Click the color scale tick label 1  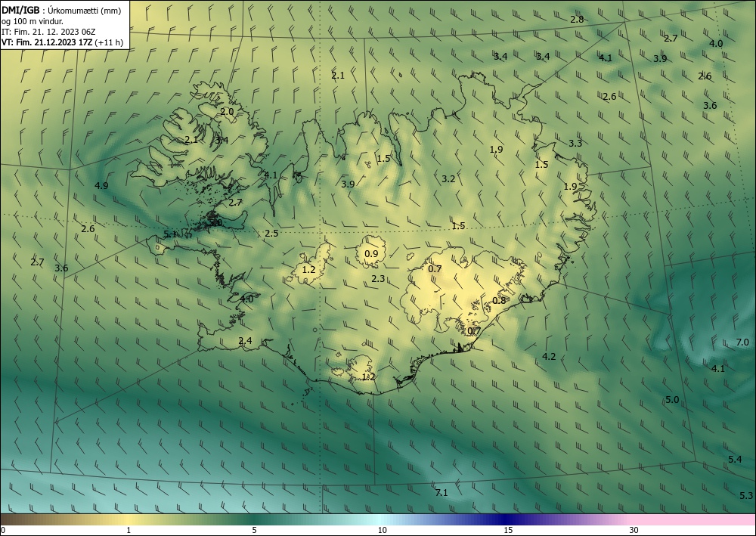tap(129, 531)
